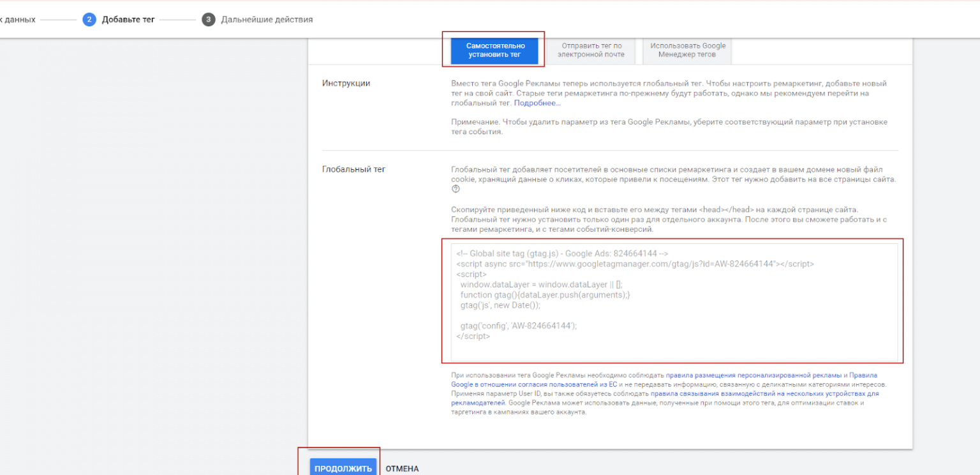
Task: Open 'правила размещения персонализированной рекламы' link
Action: pyautogui.click(x=754, y=375)
